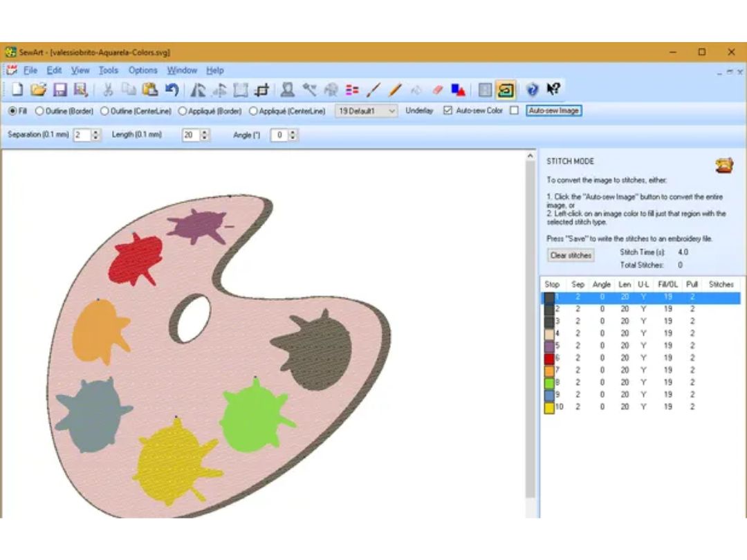Click the purple swatch for stop 5

[x=548, y=346]
